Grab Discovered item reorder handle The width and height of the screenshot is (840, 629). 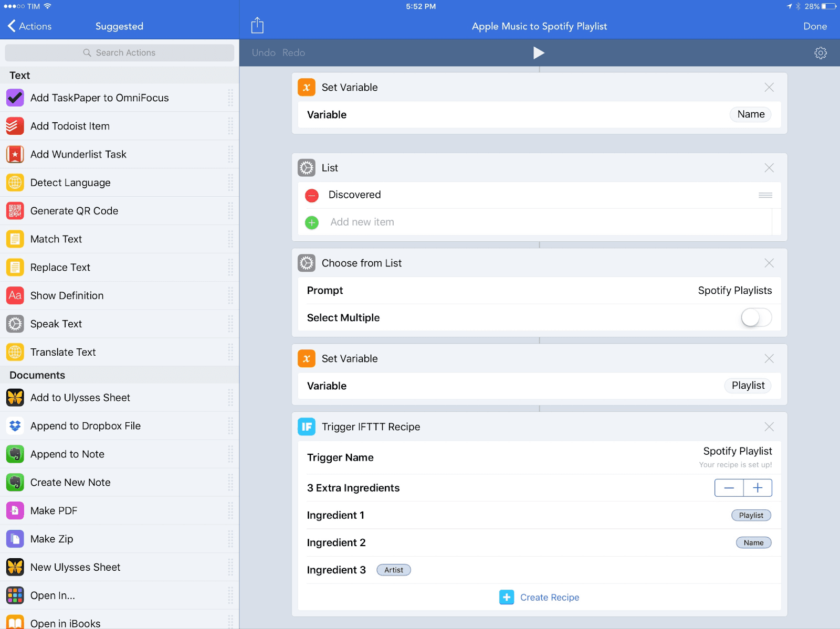(765, 195)
